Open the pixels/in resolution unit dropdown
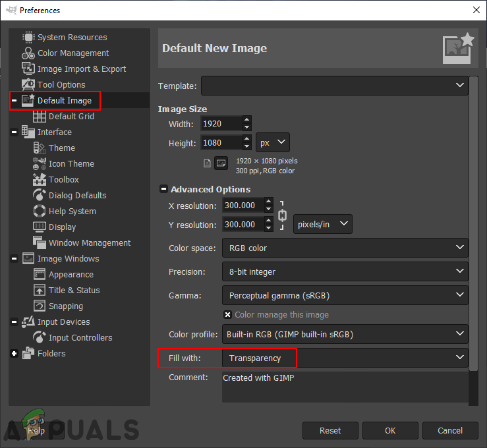 pyautogui.click(x=323, y=224)
